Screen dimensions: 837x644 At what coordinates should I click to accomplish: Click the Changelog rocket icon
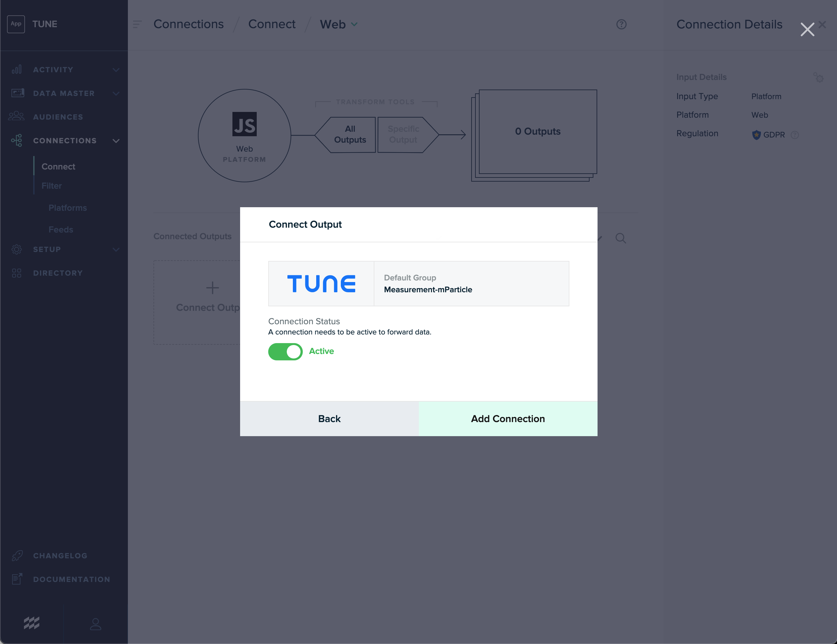click(17, 555)
